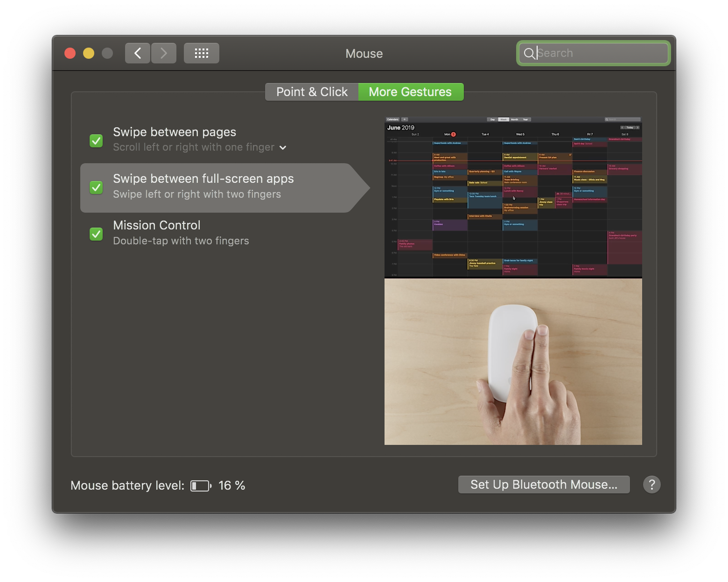Screen dimensions: 728x582
Task: Disable the Swipe between pages checkbox
Action: [96, 140]
